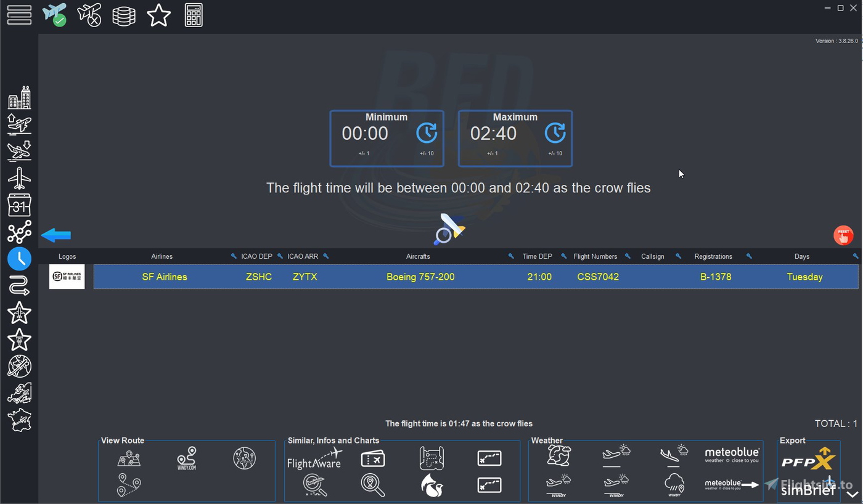Open the arrivals filter (plane landing icon)
This screenshot has width=863, height=504.
click(x=19, y=150)
